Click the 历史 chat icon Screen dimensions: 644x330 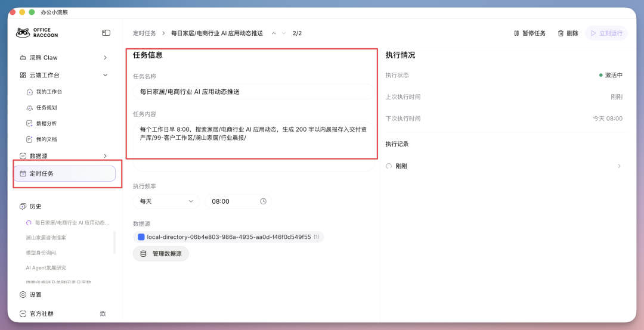[x=23, y=207]
